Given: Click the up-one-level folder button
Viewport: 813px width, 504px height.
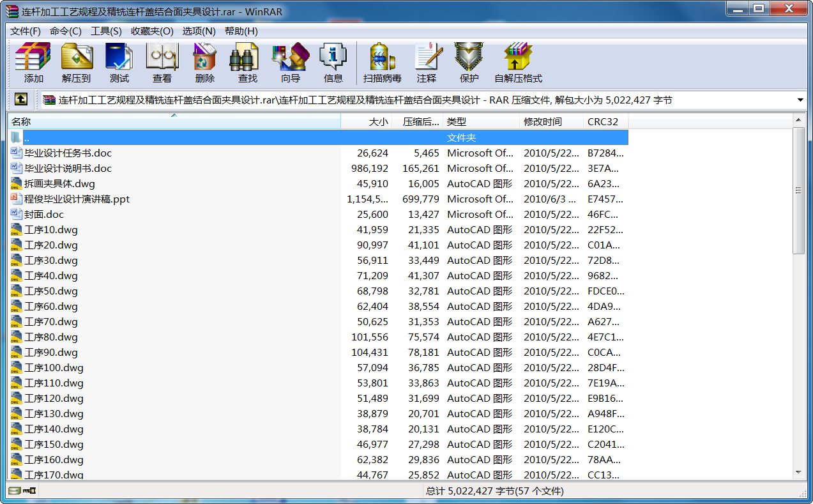Looking at the screenshot, I should click(x=21, y=100).
